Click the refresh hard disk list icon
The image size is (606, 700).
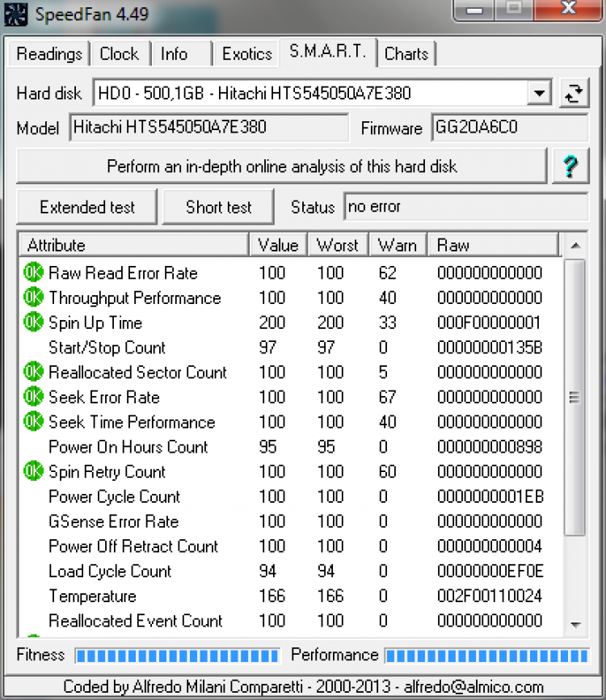tap(574, 93)
